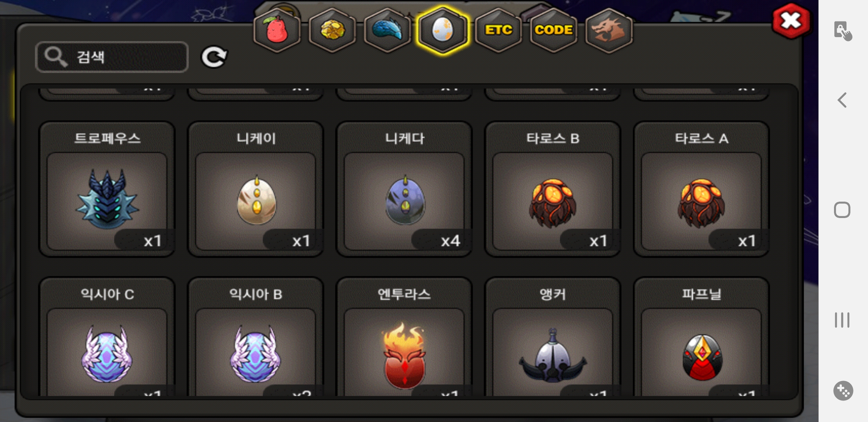868x422 pixels.
Task: Open the blue dragon scale category tab
Action: pyautogui.click(x=387, y=30)
